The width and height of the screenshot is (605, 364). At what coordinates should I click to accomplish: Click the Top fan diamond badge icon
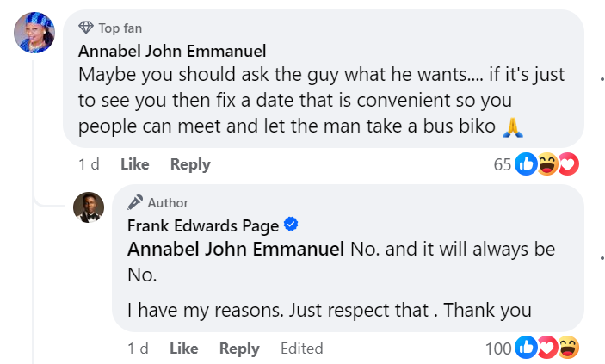coord(86,28)
